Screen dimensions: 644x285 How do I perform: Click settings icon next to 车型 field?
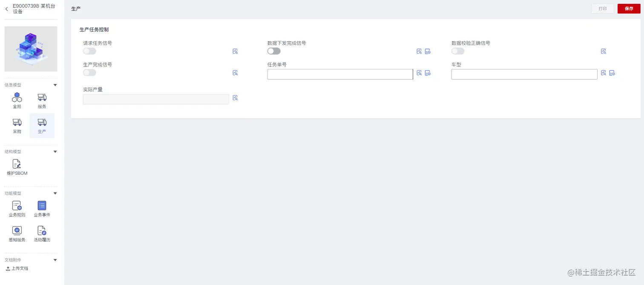[x=612, y=73]
